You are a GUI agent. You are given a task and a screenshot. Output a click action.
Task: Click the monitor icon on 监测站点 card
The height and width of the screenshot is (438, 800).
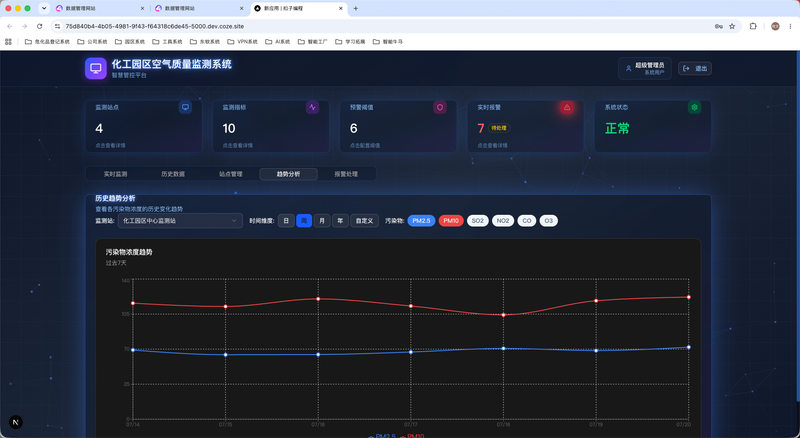click(x=185, y=107)
